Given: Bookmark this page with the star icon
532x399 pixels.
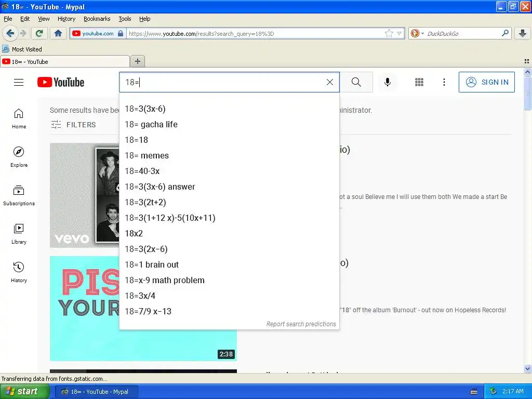Looking at the screenshot, I should coord(389,33).
